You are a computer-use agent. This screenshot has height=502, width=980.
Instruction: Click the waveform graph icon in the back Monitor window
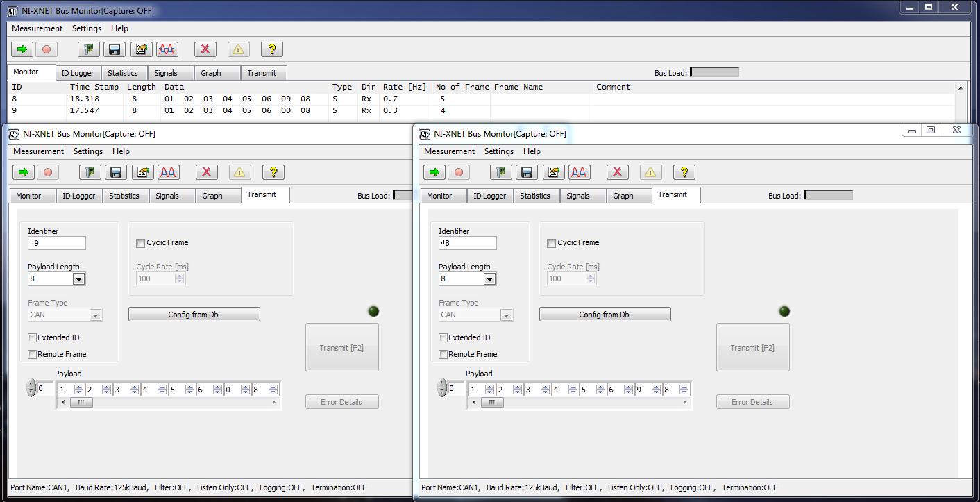click(x=167, y=49)
